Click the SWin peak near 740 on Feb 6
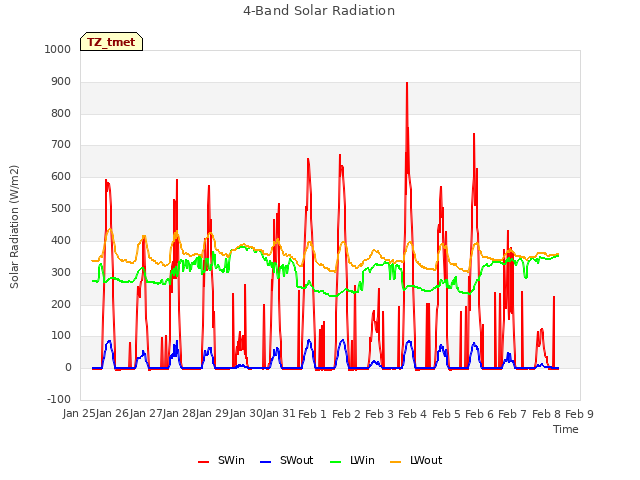This screenshot has width=640, height=480. 474,134
